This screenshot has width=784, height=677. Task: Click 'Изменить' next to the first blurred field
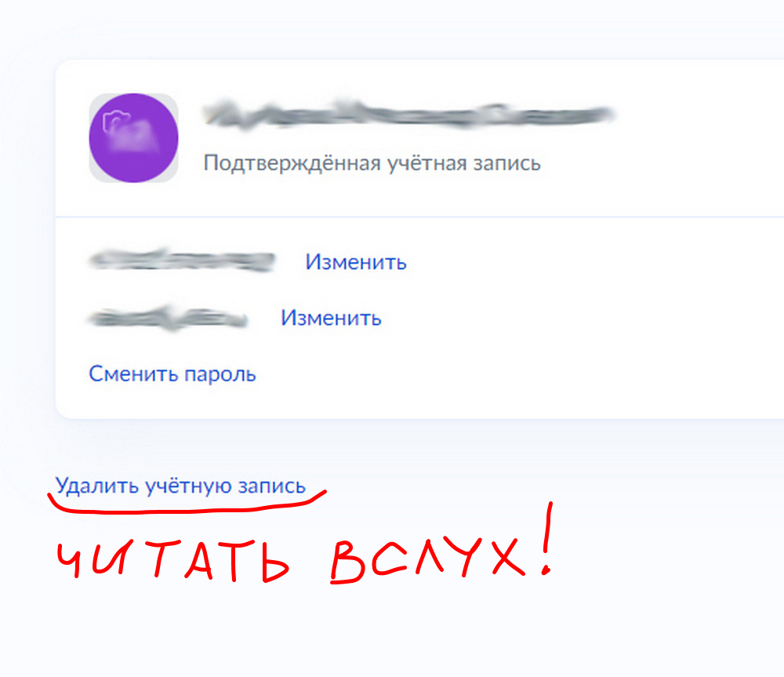[356, 262]
